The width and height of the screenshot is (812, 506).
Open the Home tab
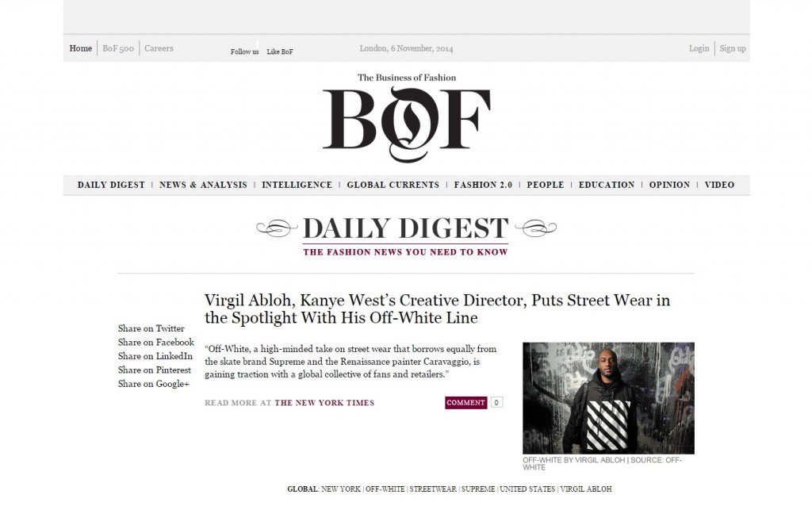pyautogui.click(x=80, y=48)
